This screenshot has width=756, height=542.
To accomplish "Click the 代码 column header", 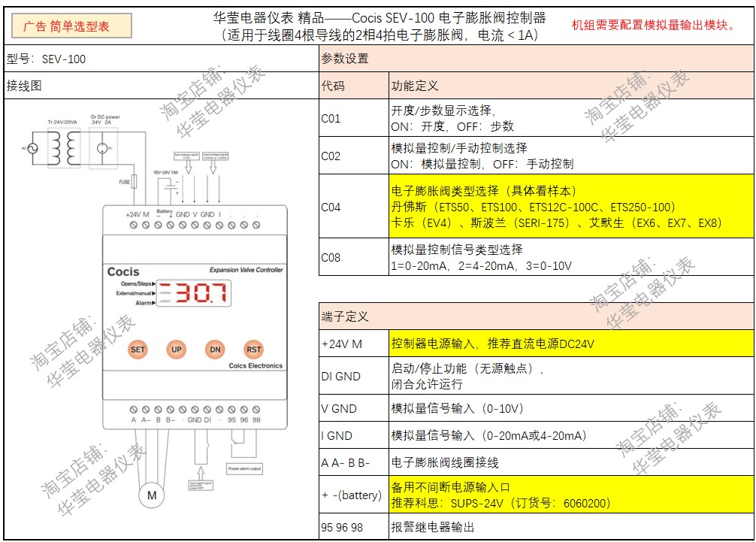I will point(354,86).
